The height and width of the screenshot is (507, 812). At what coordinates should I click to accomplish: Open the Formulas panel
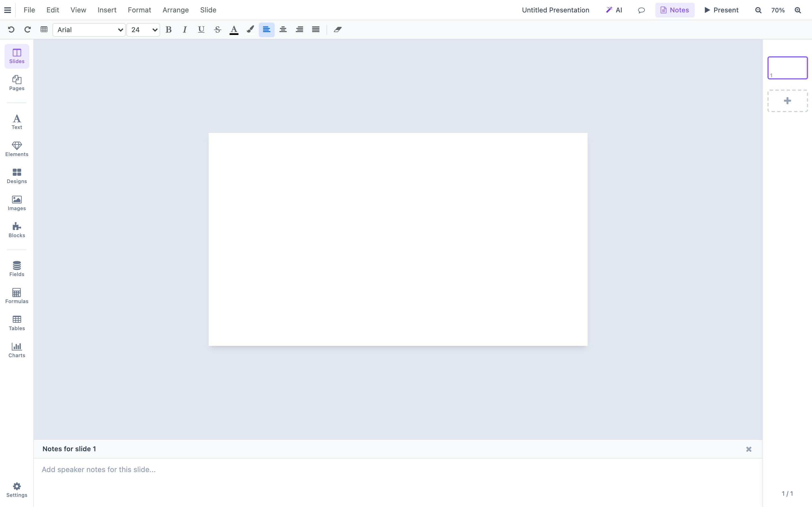(16, 295)
